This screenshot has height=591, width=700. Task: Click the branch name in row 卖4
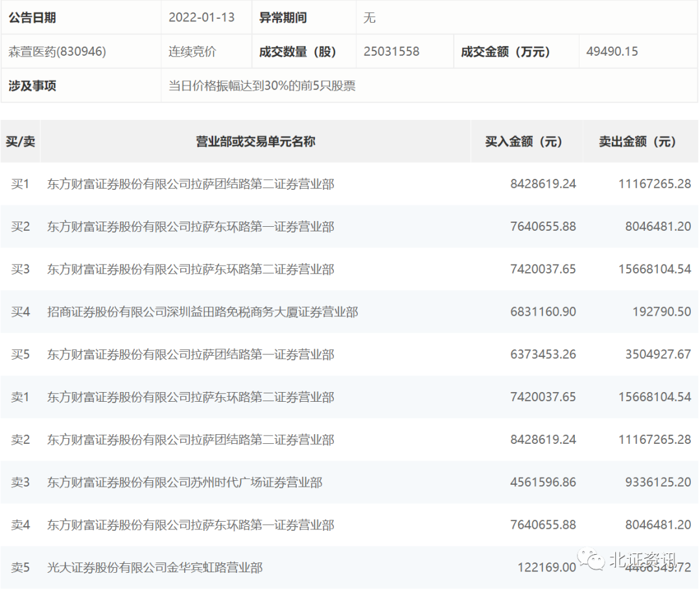191,525
